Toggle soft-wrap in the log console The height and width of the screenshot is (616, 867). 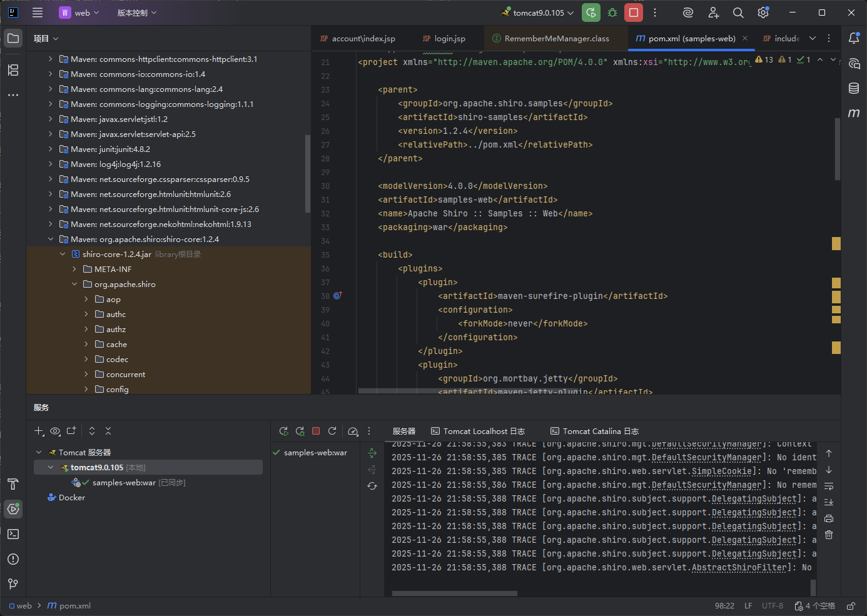[x=829, y=486]
